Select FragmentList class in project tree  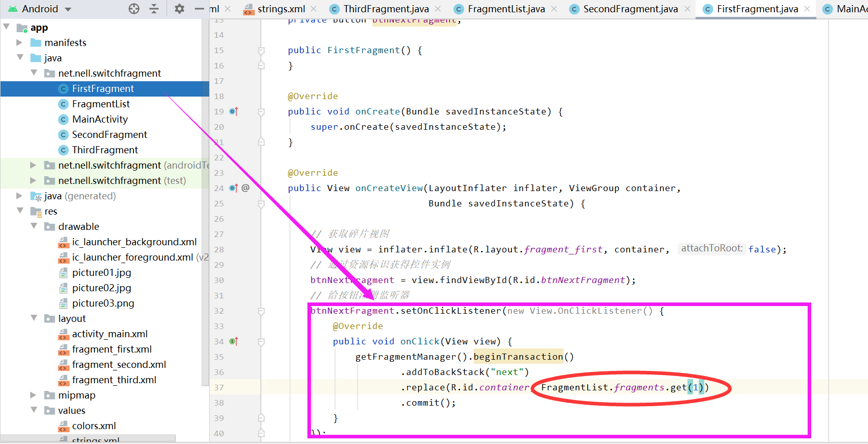101,104
